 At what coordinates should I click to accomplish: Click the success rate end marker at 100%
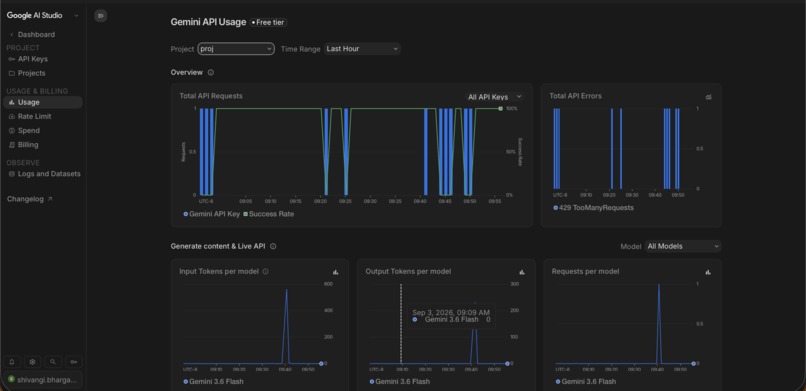(500, 108)
